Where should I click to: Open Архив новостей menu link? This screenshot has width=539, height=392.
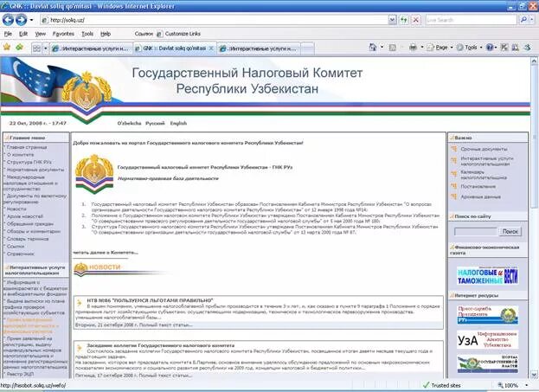pos(25,216)
